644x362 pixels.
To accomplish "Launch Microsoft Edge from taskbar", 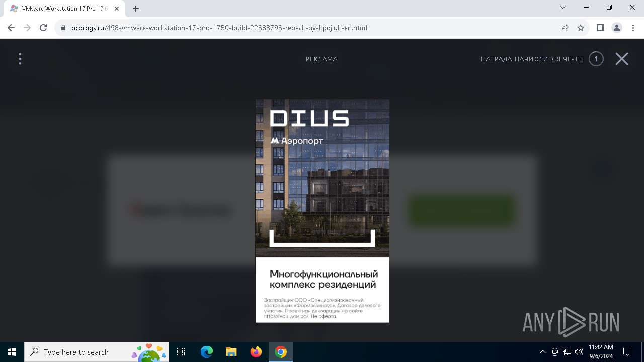I will click(207, 352).
